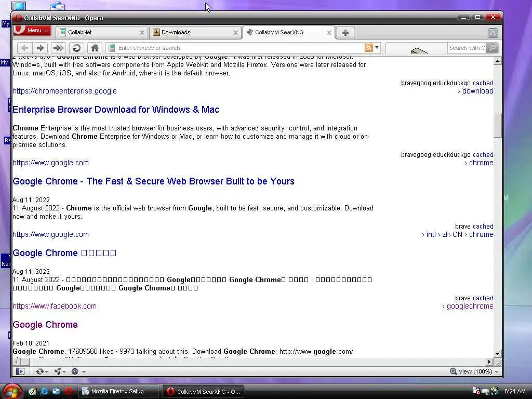
Task: Click the Search with field
Action: pyautogui.click(x=467, y=48)
